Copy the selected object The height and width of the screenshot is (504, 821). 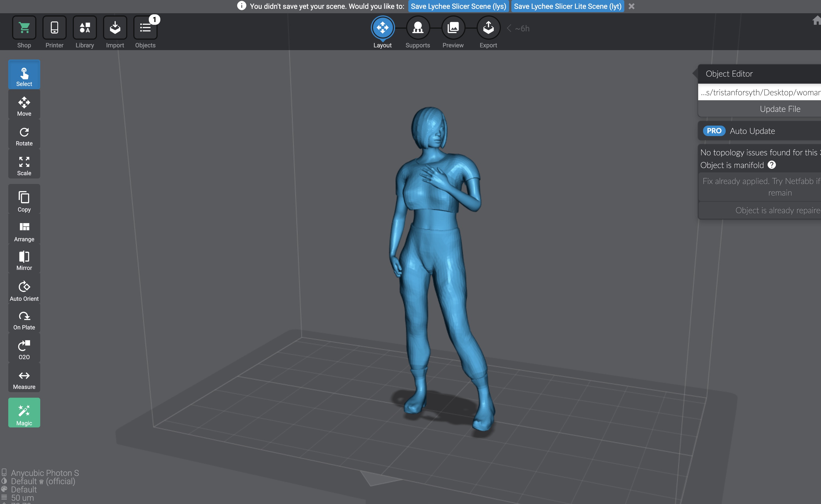tap(24, 199)
